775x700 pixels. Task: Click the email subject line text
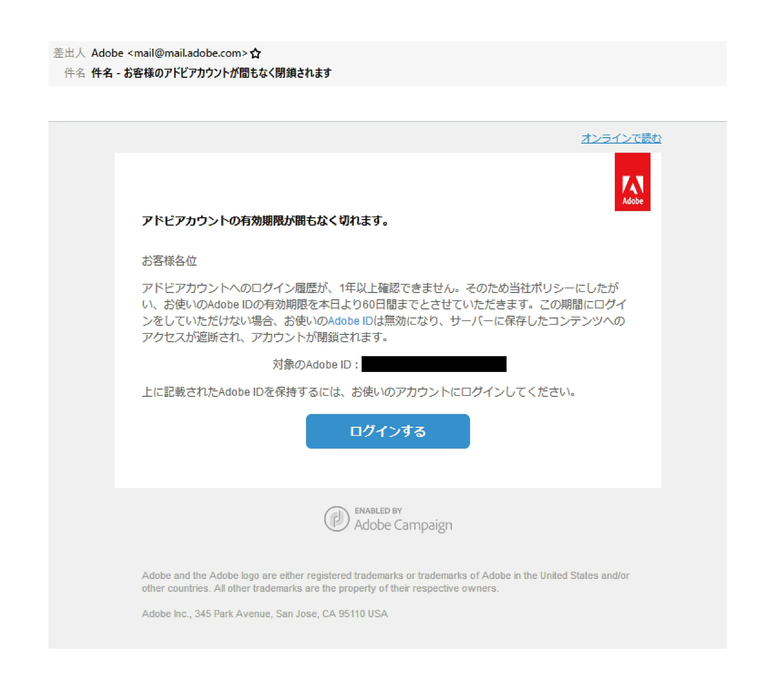click(x=211, y=73)
